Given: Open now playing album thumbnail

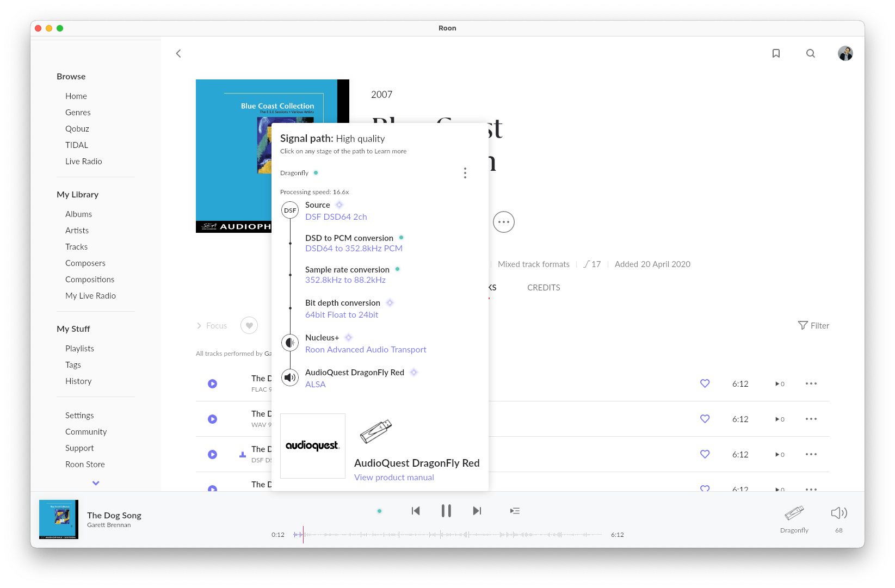Looking at the screenshot, I should point(59,519).
